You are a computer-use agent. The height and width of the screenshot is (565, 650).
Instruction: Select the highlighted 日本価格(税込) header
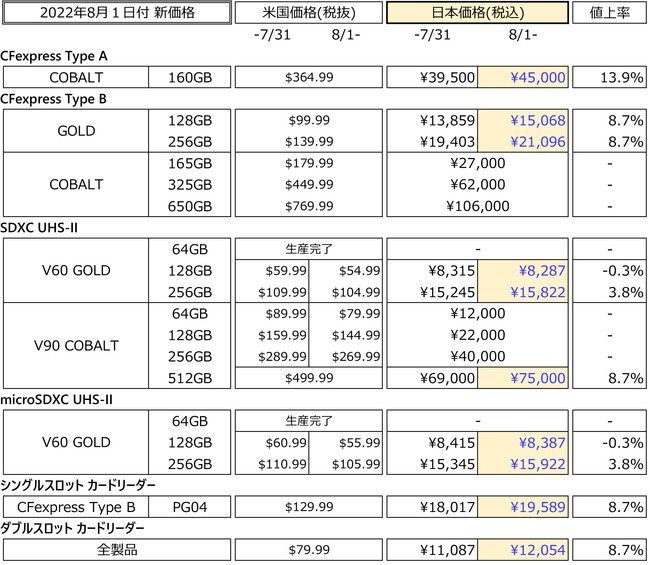pos(477,13)
